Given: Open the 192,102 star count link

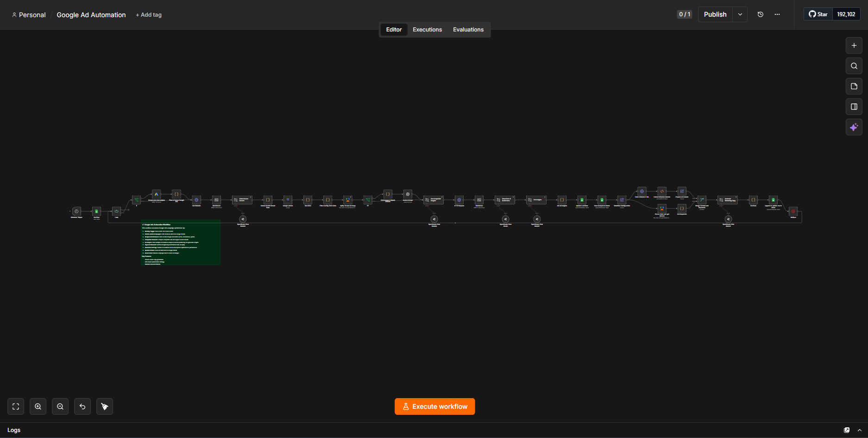Looking at the screenshot, I should (846, 14).
